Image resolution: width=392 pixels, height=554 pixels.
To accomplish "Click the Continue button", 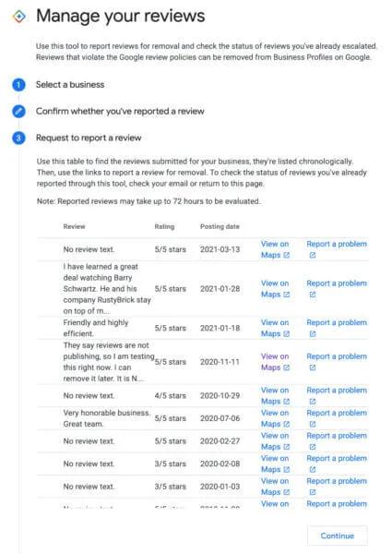I will tap(337, 536).
